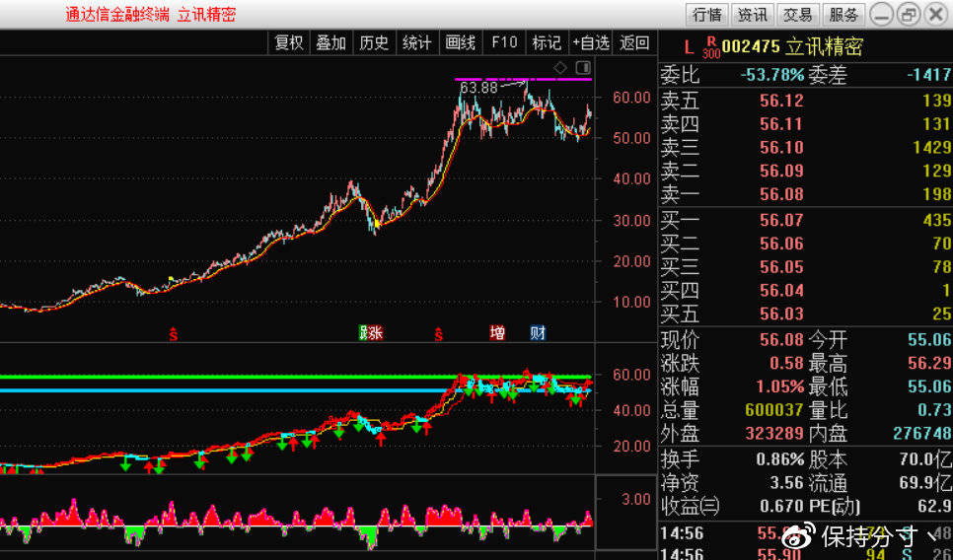Select stock code 002475 立讯精密

[x=792, y=46]
